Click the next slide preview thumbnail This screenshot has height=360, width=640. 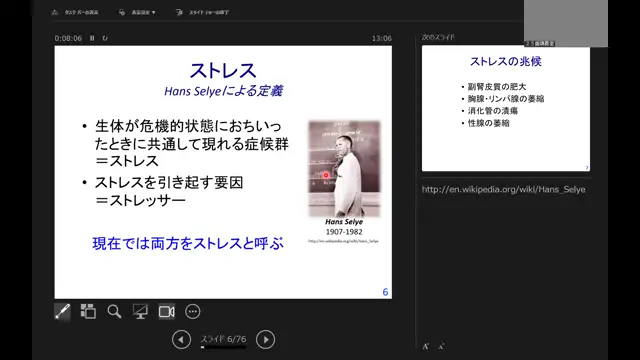tap(506, 108)
